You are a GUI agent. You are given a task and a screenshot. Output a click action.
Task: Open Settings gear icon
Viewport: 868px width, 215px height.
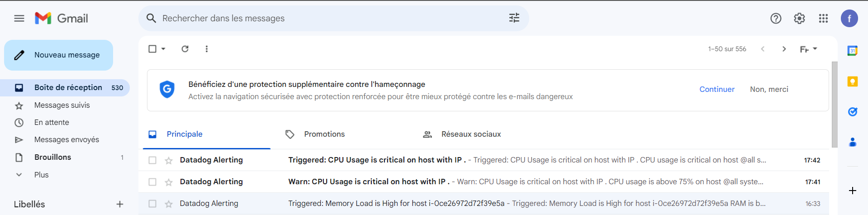799,19
